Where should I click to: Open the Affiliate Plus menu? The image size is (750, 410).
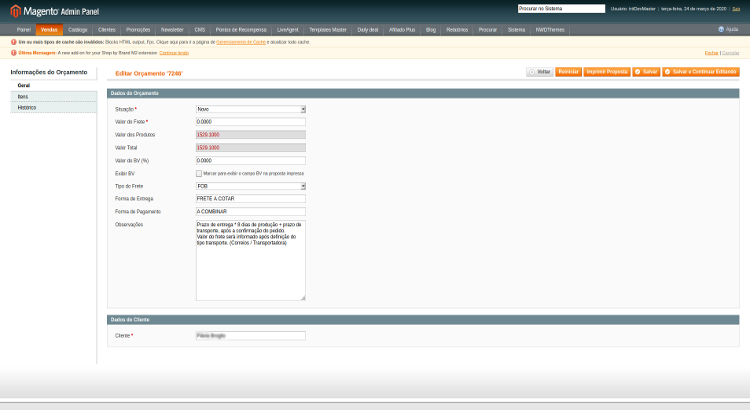coord(402,30)
